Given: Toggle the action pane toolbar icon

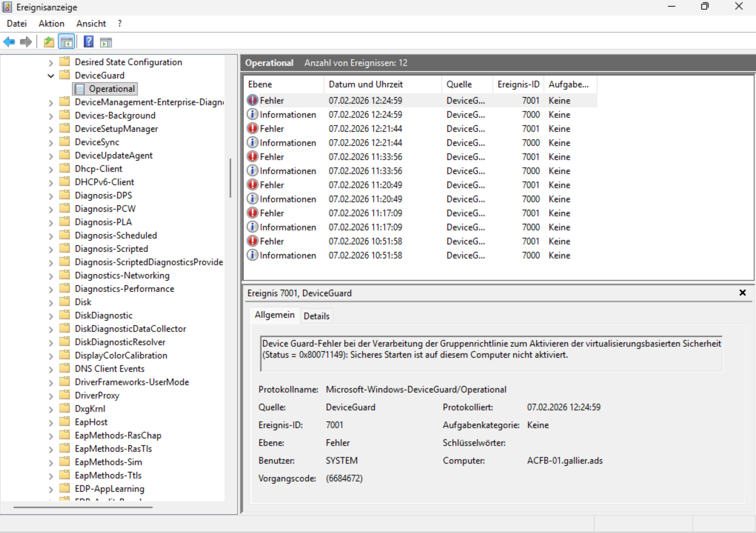Looking at the screenshot, I should tap(106, 42).
